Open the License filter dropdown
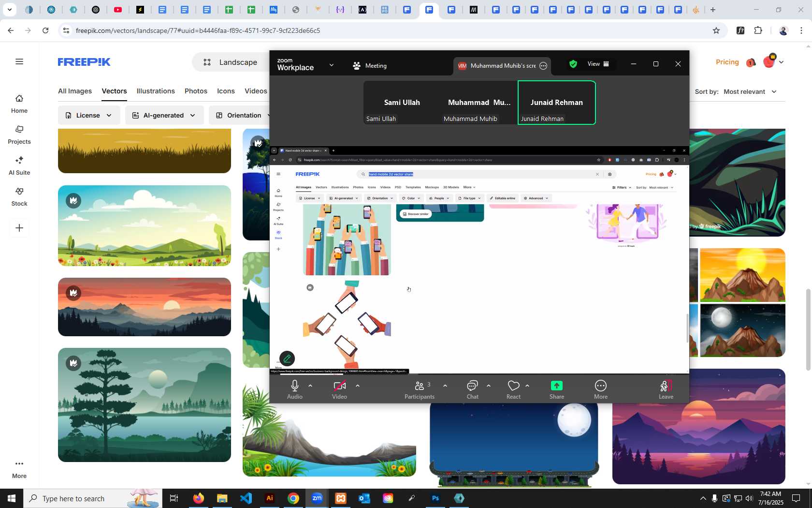 pos(89,115)
